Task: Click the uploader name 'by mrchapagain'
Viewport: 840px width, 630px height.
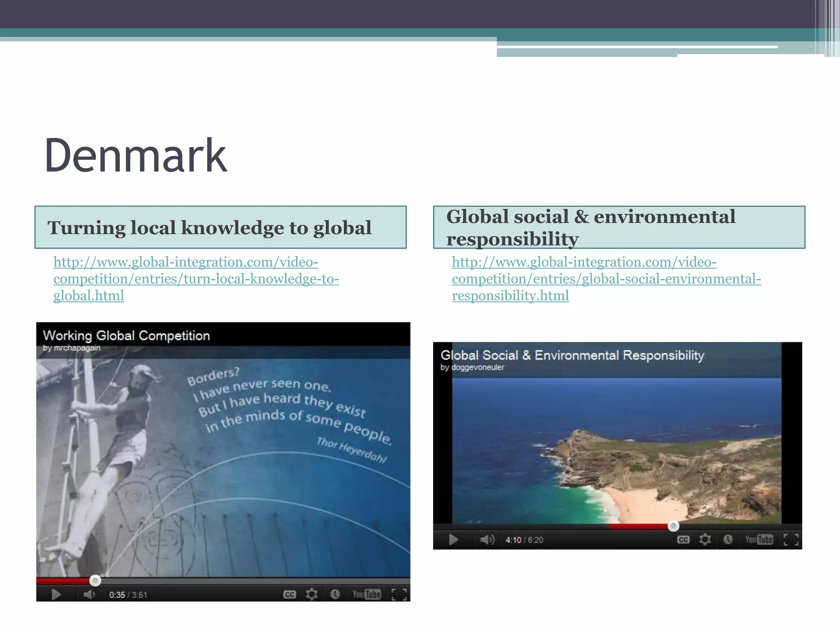Action: [x=72, y=348]
